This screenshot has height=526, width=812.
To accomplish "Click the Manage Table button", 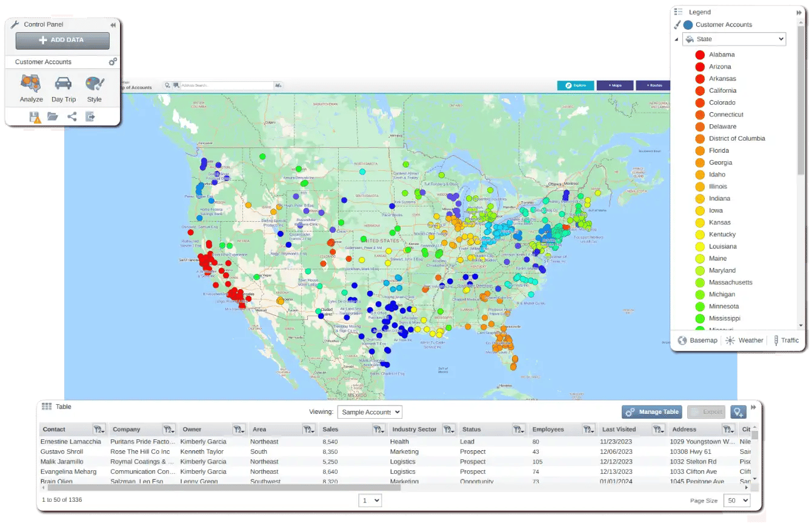I will 651,411.
